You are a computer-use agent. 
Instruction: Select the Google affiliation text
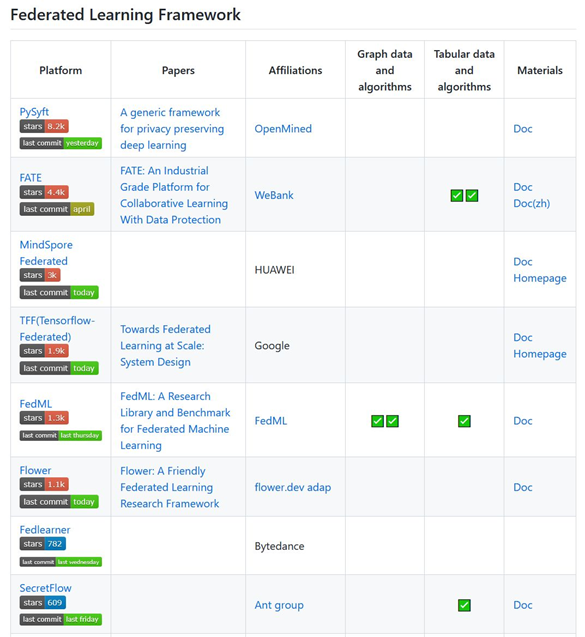click(x=272, y=346)
